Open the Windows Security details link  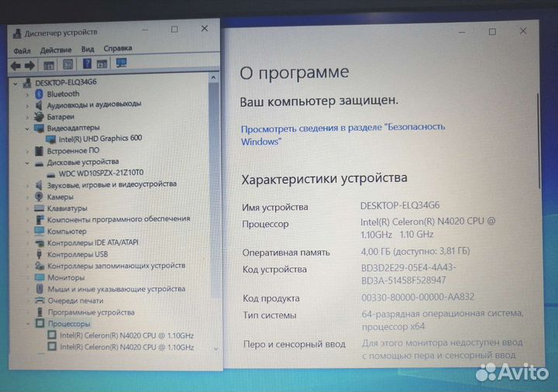pos(343,134)
